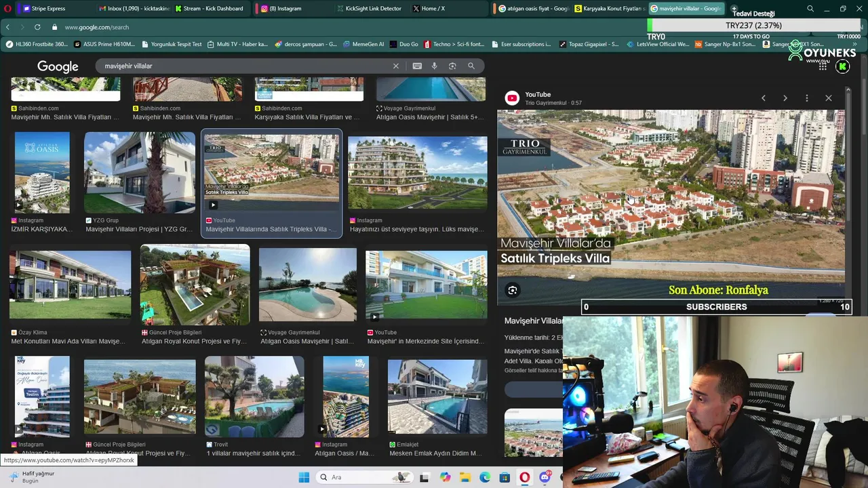The image size is (868, 488).
Task: Open the Özay Klima Met Konutları image
Action: 70,284
